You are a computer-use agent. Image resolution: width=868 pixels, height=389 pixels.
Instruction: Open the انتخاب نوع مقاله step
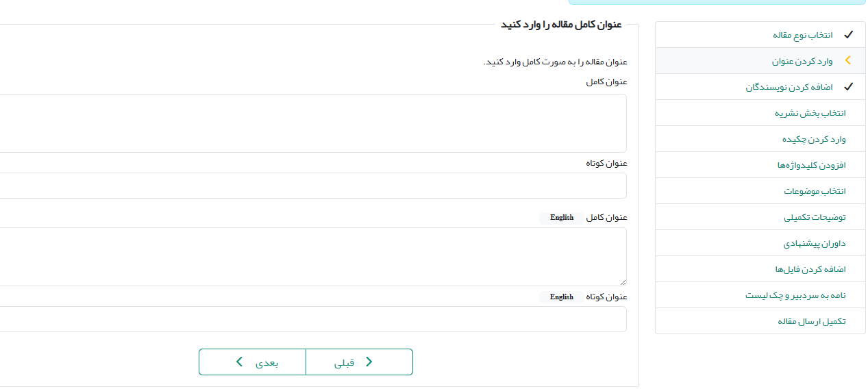(803, 35)
